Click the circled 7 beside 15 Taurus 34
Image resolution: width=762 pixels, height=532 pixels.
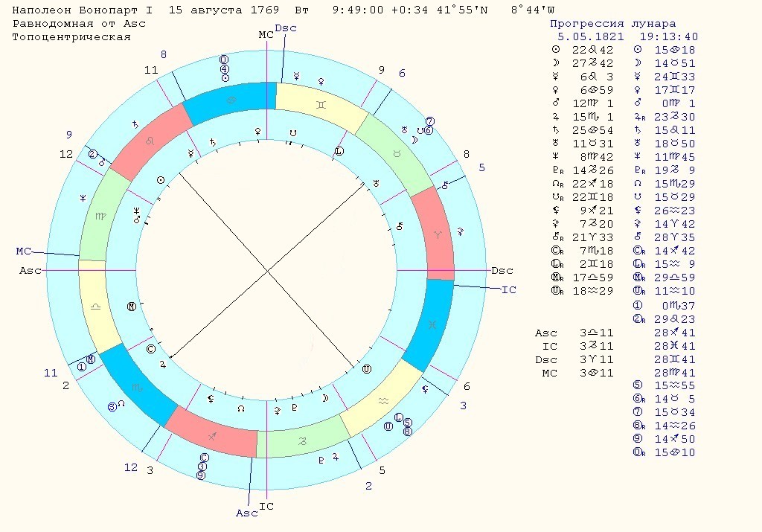pyautogui.click(x=638, y=412)
